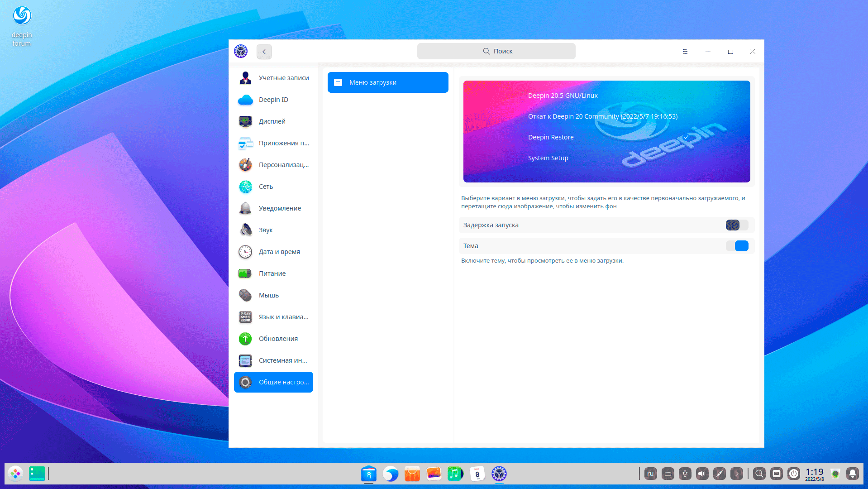Click the Control Center logo in title bar
Screen dimensions: 868x489
pos(241,51)
